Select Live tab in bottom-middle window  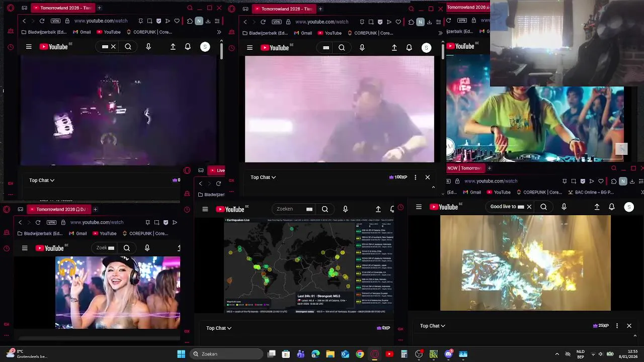click(x=217, y=170)
